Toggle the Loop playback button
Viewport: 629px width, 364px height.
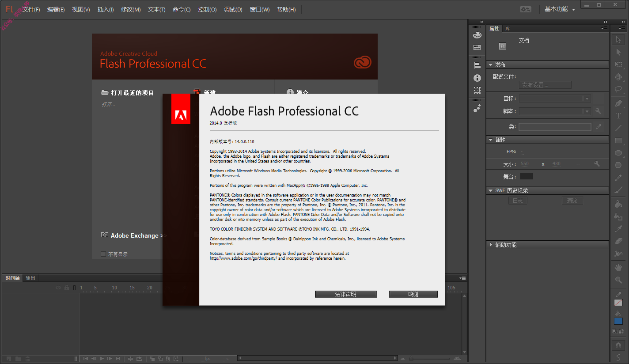(140, 359)
